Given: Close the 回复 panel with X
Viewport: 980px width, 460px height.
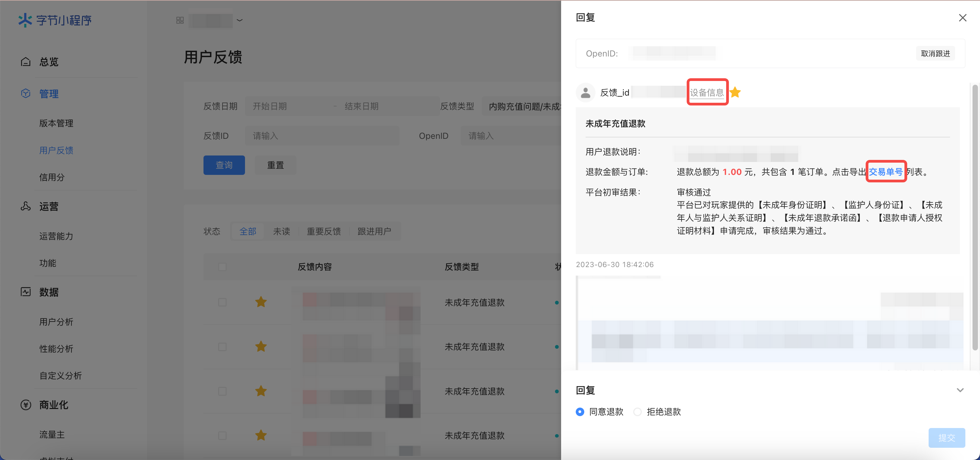Looking at the screenshot, I should pos(963,18).
